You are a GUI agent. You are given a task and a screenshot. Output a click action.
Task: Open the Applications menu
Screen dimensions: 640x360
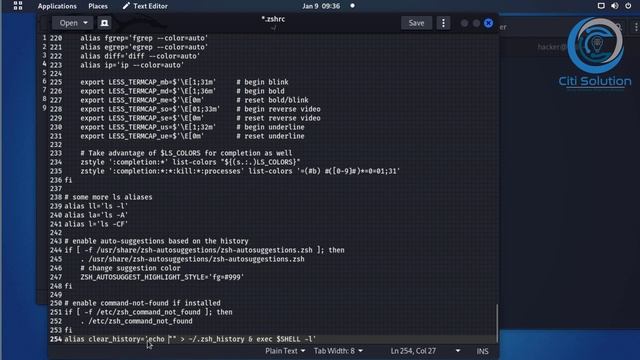coord(57,6)
